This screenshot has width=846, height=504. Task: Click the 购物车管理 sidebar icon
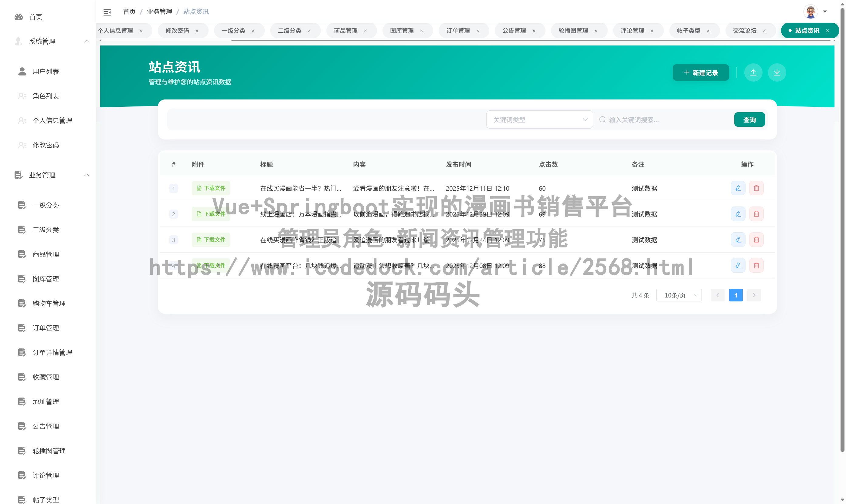point(22,303)
